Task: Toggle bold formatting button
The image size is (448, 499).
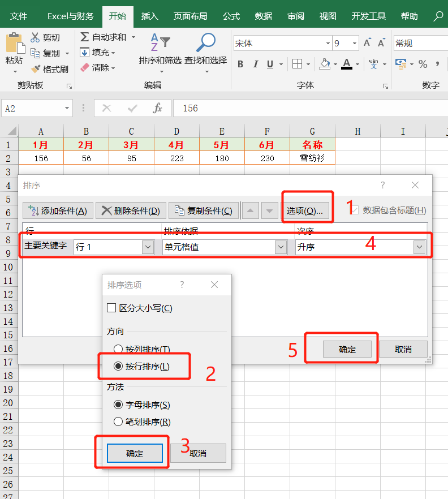Action: tap(240, 64)
